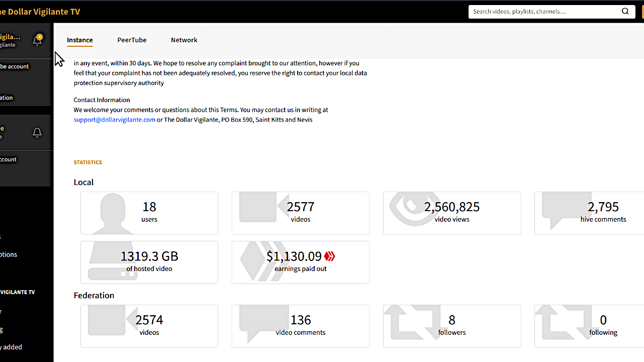
Task: Switch to the PeerTube tab
Action: (x=132, y=40)
